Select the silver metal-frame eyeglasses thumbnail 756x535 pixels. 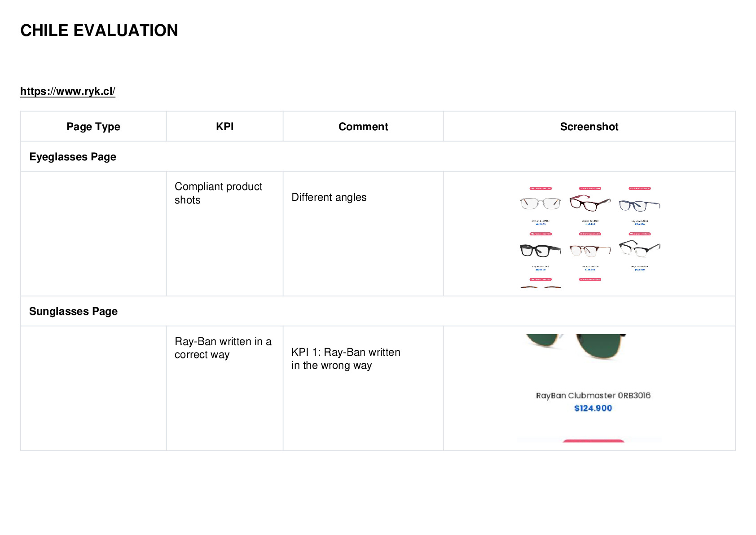tap(541, 203)
